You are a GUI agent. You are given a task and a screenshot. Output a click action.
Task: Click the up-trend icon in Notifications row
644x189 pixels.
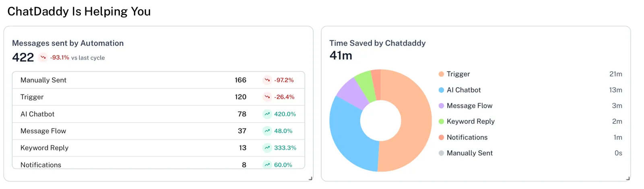click(267, 164)
